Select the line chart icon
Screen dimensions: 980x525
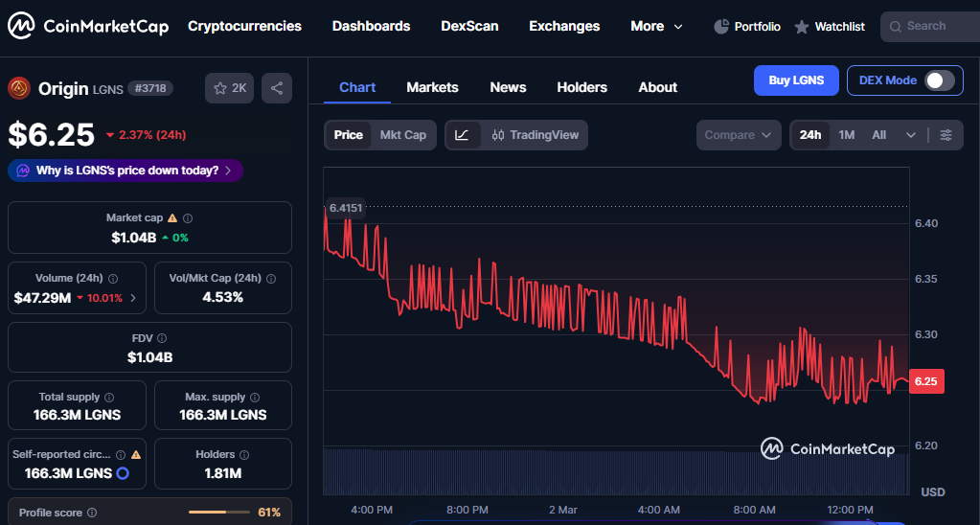[x=463, y=135]
